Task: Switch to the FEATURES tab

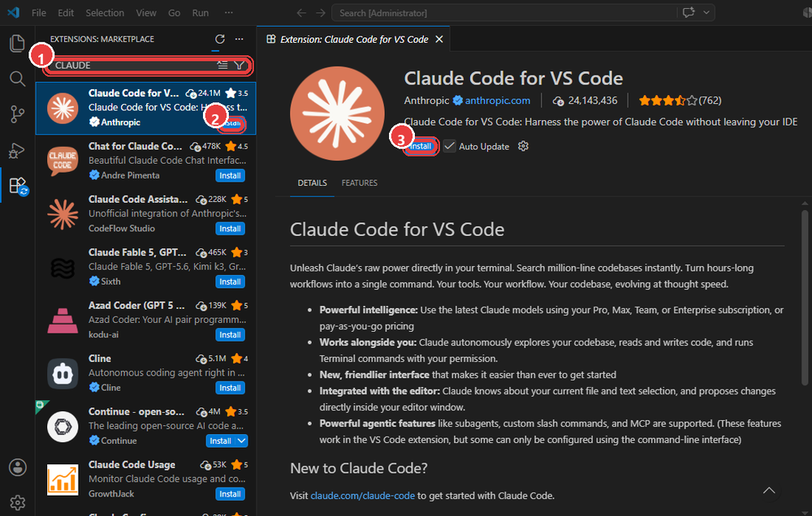Action: coord(360,183)
